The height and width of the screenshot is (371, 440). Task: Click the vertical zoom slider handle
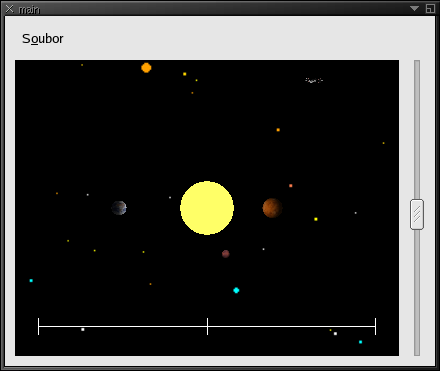pos(417,214)
